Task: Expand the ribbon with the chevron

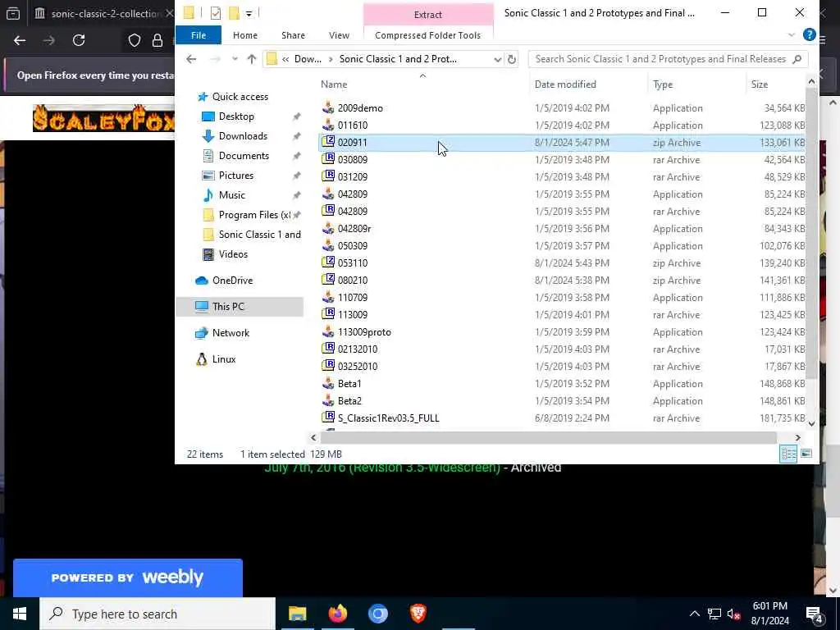Action: 792,34
